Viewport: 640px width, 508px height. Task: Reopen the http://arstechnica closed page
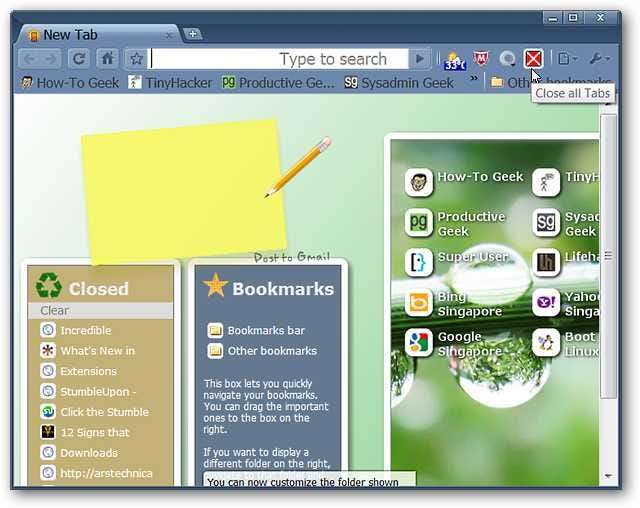coord(96,473)
